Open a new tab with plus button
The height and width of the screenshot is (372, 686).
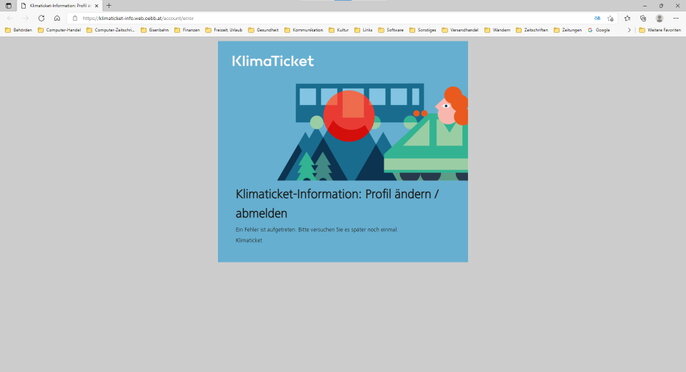point(108,6)
